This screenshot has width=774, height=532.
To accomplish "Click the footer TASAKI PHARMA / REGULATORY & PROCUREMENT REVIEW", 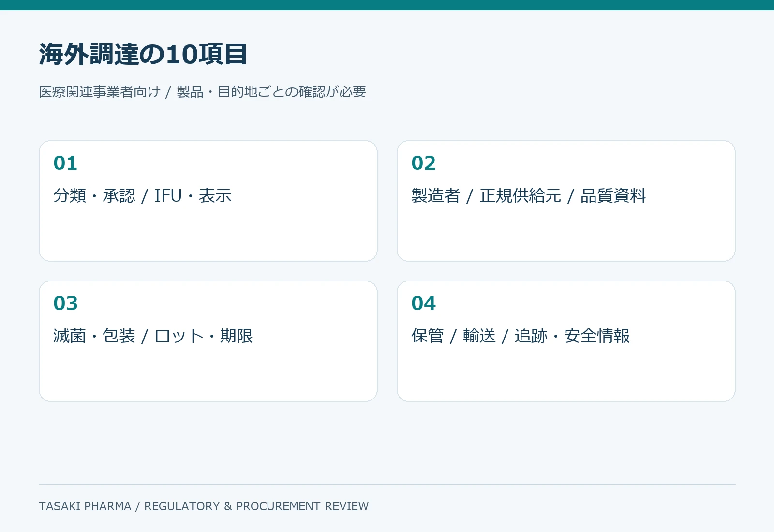I will (204, 506).
